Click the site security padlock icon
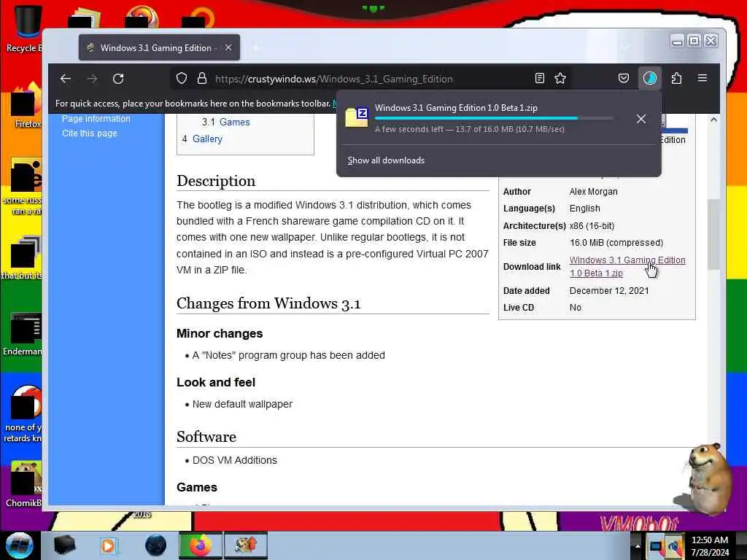The height and width of the screenshot is (560, 747). click(x=202, y=79)
